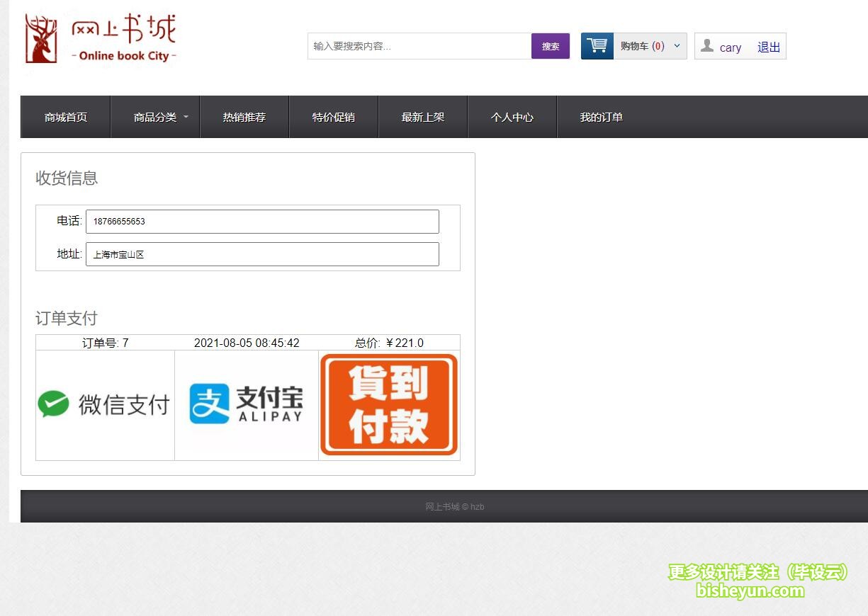Open 我的订单 navigation item

tap(602, 117)
